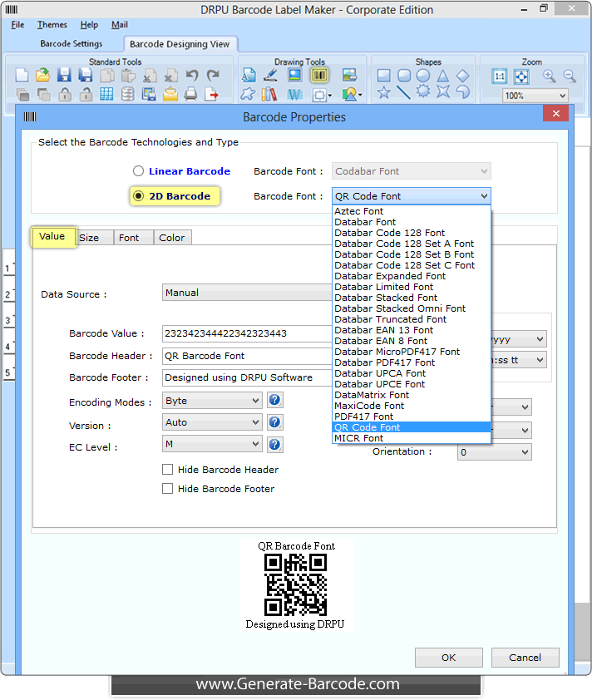This screenshot has width=592, height=700.
Task: Select the Linear Barcode radio button
Action: pyautogui.click(x=138, y=171)
